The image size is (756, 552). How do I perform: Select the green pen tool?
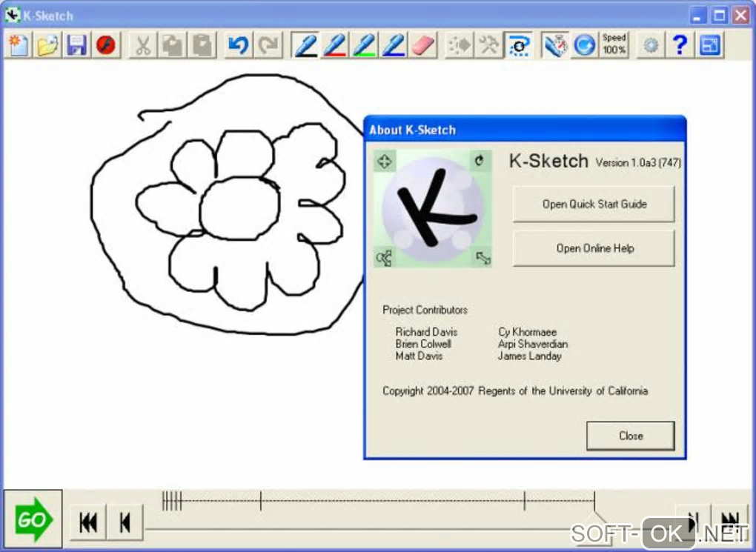pos(364,46)
